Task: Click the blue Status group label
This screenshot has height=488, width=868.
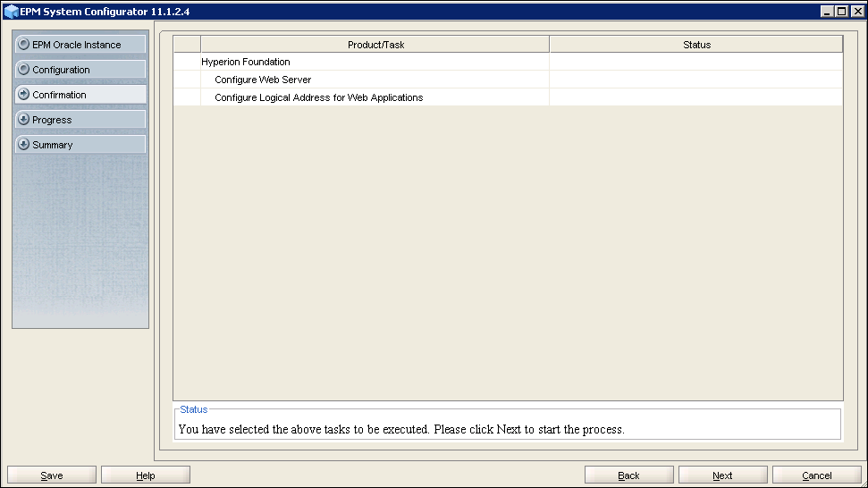Action: click(x=194, y=409)
